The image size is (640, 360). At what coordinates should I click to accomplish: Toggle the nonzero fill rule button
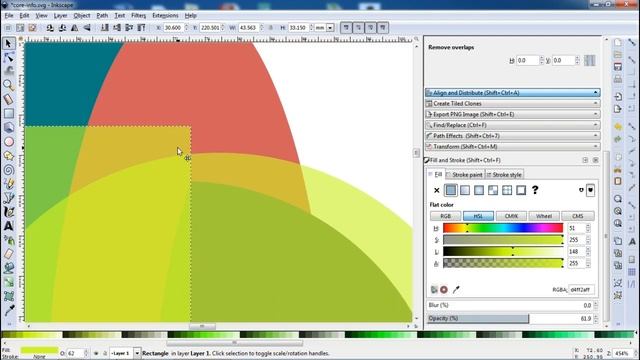590,190
